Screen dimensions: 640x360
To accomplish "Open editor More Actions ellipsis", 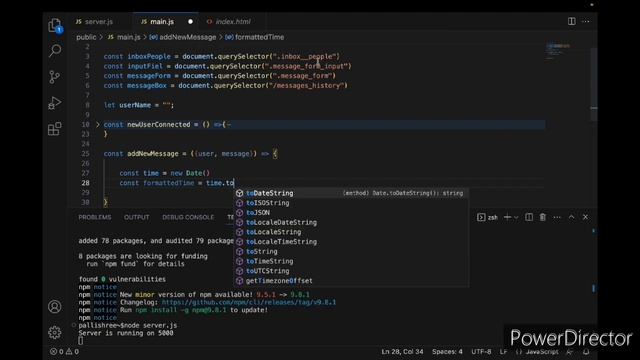I will point(586,21).
